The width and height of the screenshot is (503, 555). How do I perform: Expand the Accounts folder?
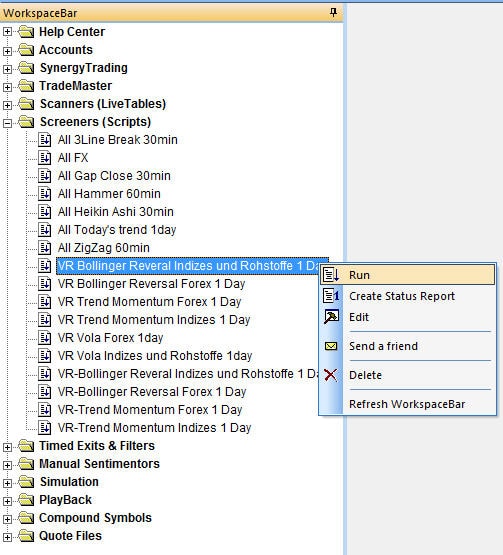point(7,51)
